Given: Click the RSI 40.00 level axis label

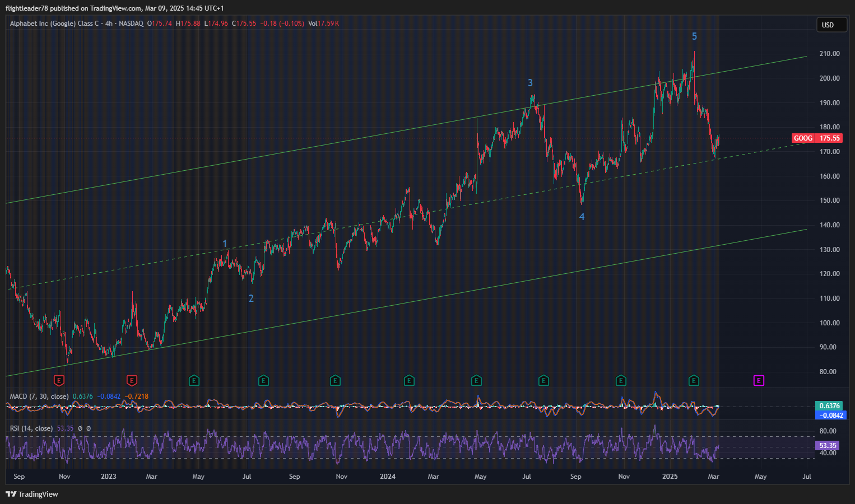Looking at the screenshot, I should coord(828,453).
